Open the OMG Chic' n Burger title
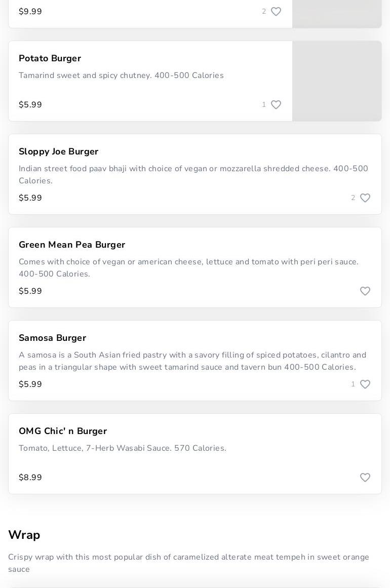This screenshot has height=588, width=390. point(63,432)
